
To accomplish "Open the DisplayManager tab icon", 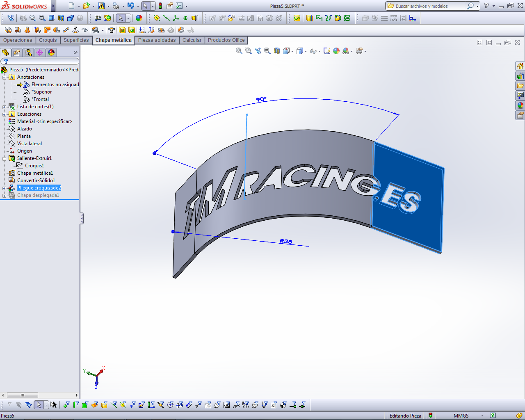I will coord(51,52).
